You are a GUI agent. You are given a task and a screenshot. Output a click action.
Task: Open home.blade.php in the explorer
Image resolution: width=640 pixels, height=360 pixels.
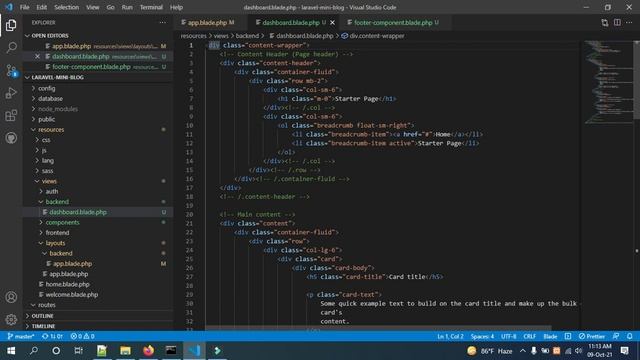pyautogui.click(x=67, y=284)
